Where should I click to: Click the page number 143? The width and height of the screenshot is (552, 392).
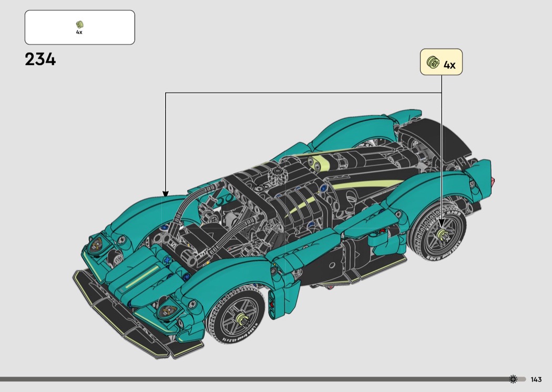[x=536, y=379]
